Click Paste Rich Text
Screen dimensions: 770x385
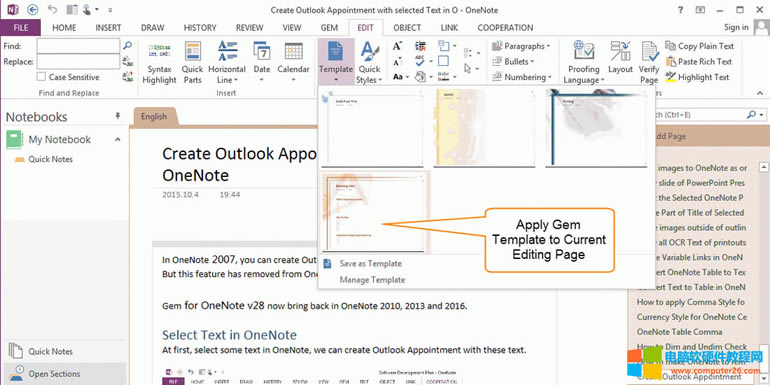click(699, 61)
